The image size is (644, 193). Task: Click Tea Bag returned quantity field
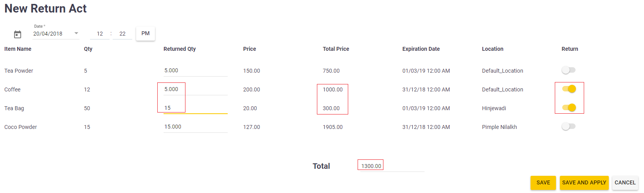196,108
